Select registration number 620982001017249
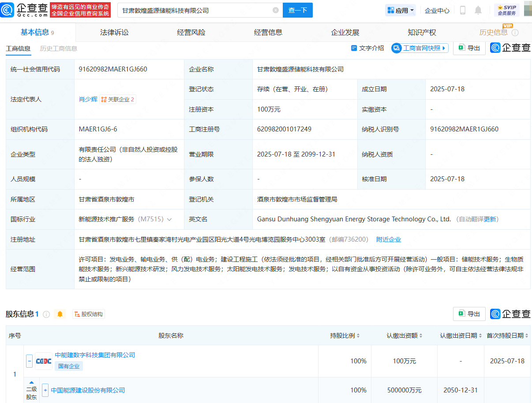The height and width of the screenshot is (403, 532). pyautogui.click(x=284, y=129)
